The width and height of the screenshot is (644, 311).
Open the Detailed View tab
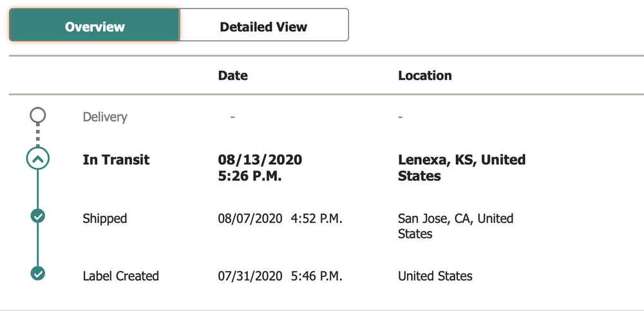point(263,26)
